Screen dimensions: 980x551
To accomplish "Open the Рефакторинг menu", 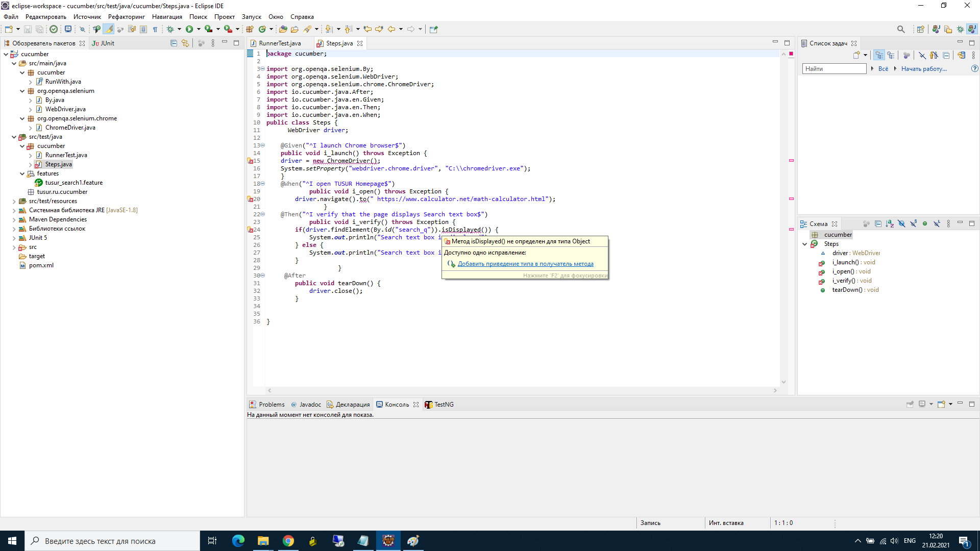I will (127, 17).
